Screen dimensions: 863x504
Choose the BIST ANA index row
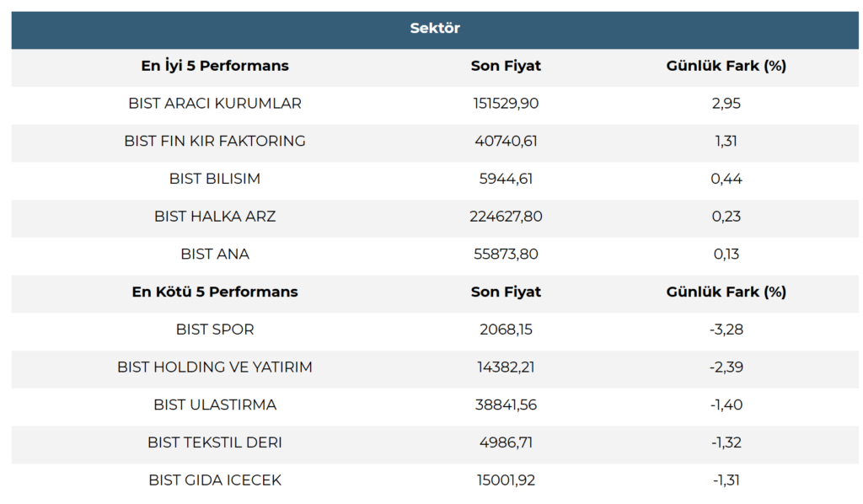tap(215, 254)
